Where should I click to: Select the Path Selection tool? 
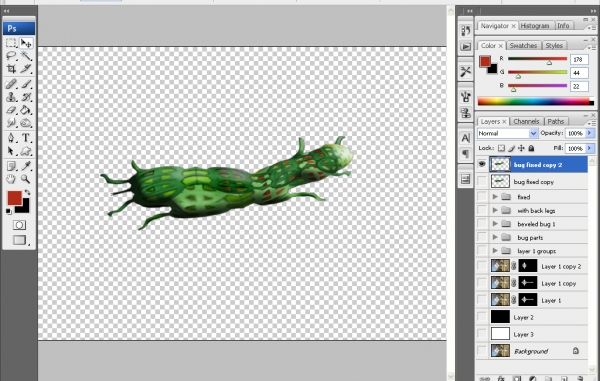coord(11,151)
